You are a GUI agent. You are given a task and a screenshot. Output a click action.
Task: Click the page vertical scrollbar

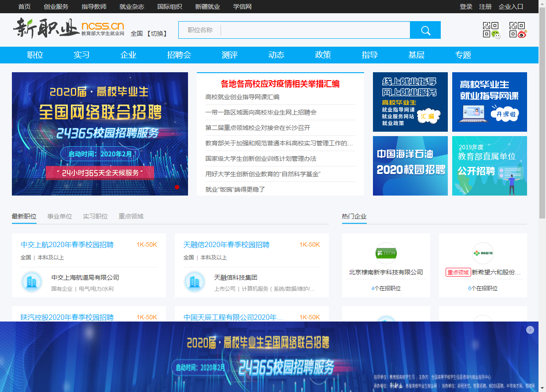(x=542, y=132)
